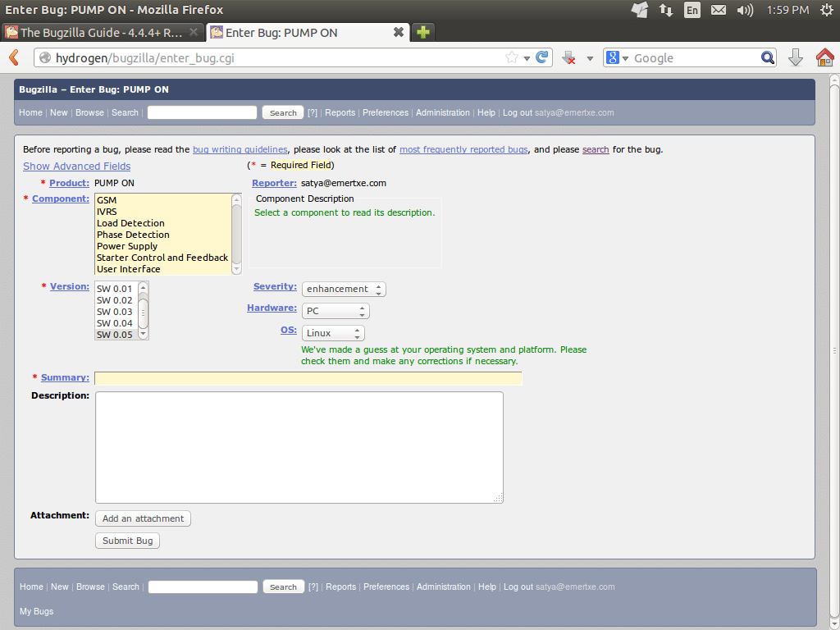Close the Enter Bug: PUMP ON tab
Image resolution: width=840 pixels, height=630 pixels.
point(398,32)
